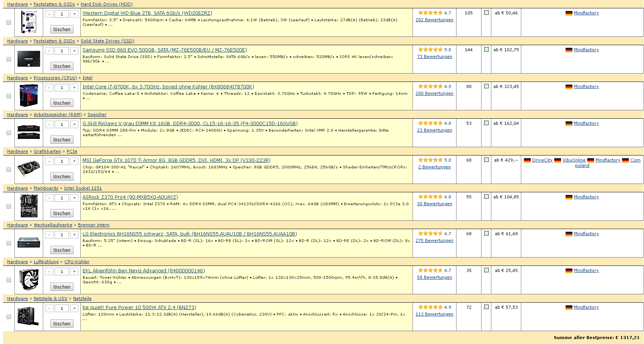
Task: Increase quantity of MSI GeForce GTX 1070 Ti
Action: 75,161
